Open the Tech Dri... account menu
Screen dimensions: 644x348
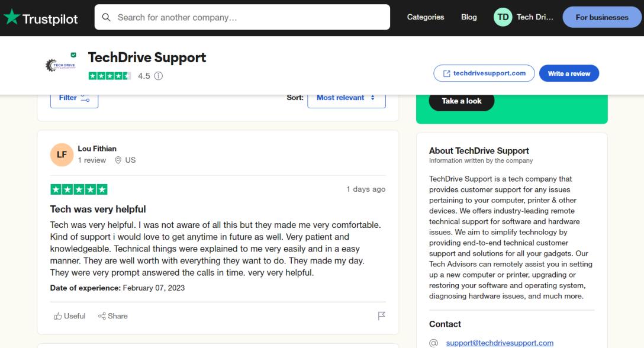tap(534, 17)
